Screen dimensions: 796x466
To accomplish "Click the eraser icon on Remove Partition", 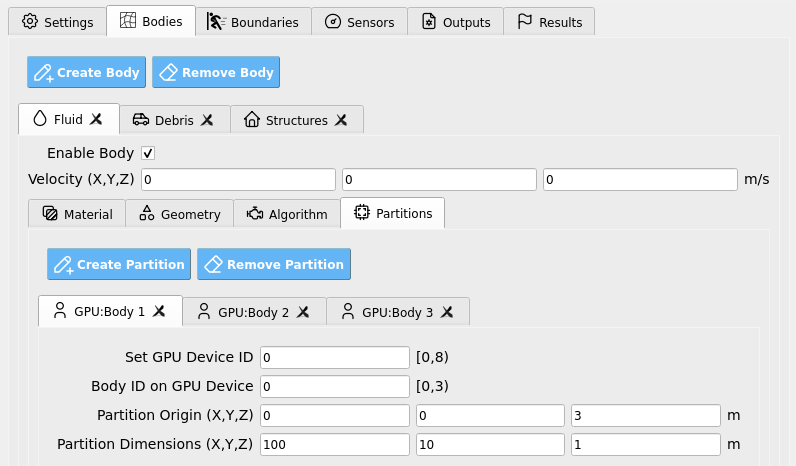I will click(x=213, y=264).
